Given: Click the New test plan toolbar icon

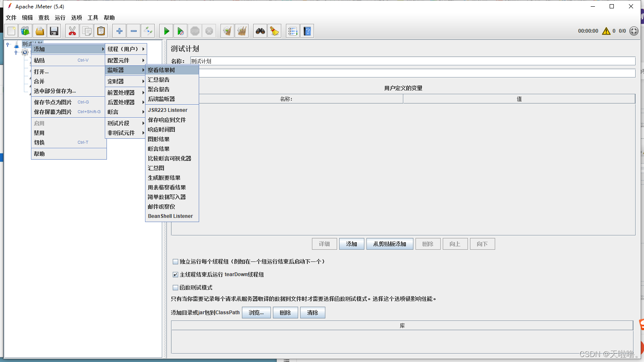Looking at the screenshot, I should (x=11, y=31).
